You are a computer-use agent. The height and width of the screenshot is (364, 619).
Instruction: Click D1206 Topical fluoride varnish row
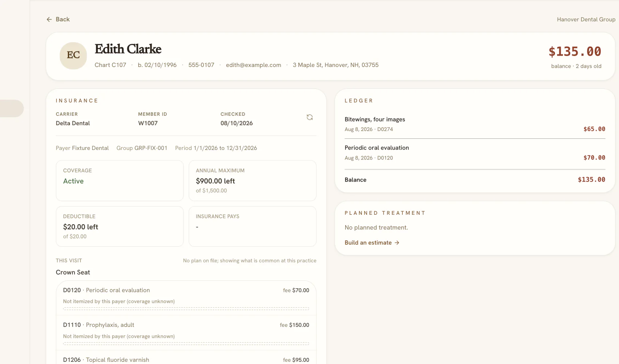click(x=186, y=358)
